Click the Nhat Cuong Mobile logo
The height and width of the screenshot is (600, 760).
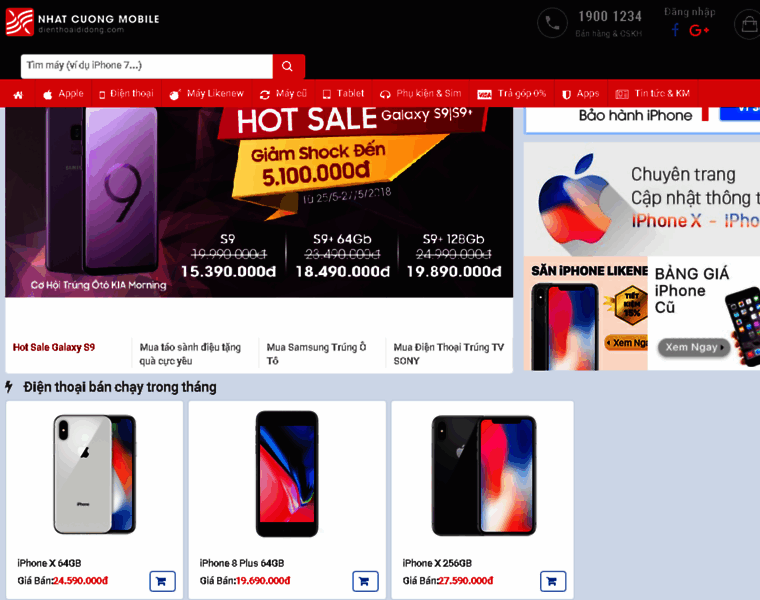(x=82, y=22)
